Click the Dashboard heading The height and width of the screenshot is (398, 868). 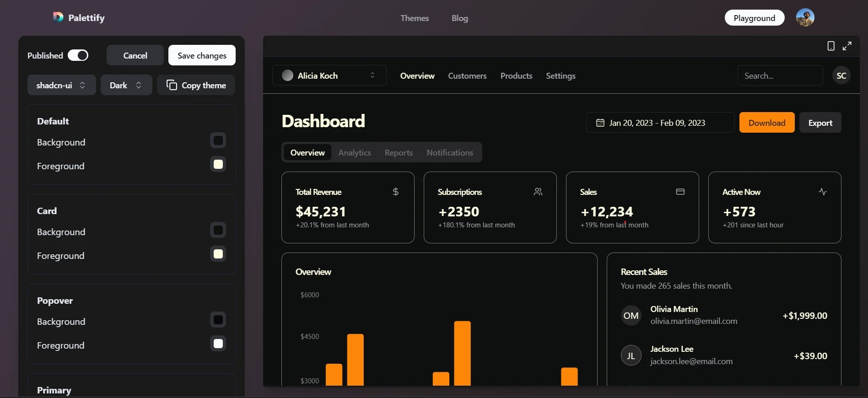pyautogui.click(x=323, y=121)
